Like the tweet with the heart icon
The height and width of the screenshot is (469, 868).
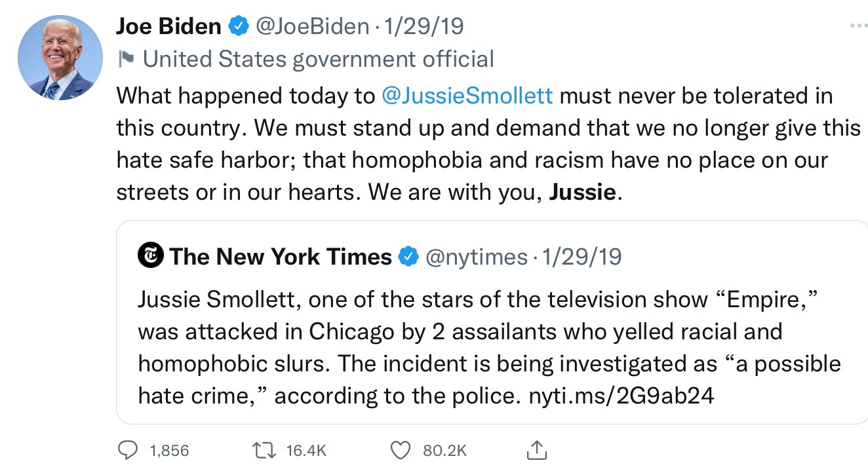[399, 450]
